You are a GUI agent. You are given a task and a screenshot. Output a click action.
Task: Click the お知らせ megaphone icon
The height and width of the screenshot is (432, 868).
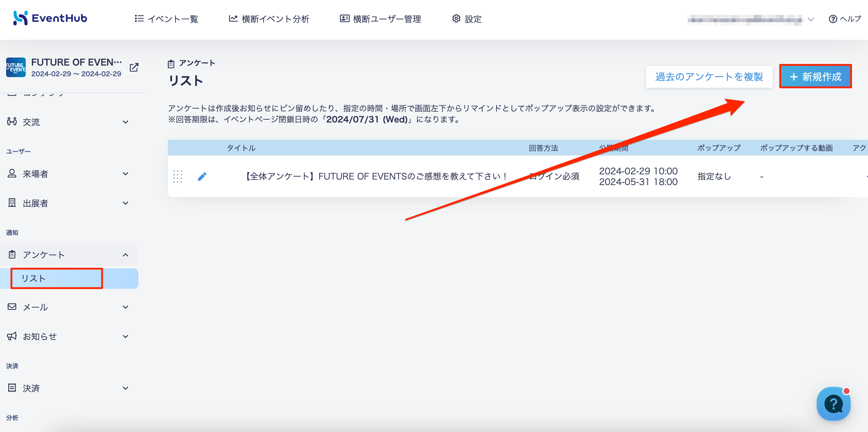[12, 336]
